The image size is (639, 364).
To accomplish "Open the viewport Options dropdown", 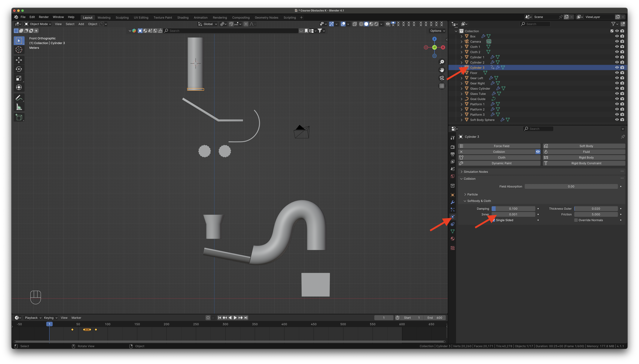I will click(438, 31).
